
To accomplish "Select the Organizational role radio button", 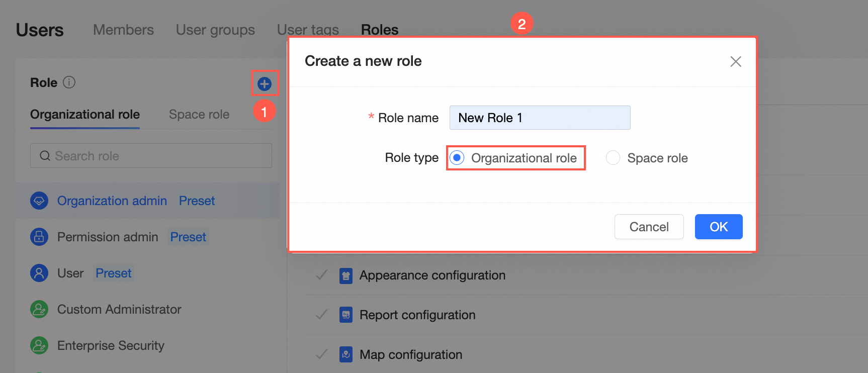I will 457,158.
